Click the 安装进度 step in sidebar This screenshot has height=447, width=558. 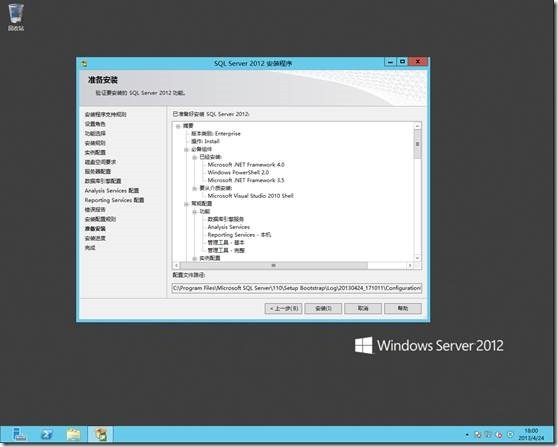click(95, 238)
